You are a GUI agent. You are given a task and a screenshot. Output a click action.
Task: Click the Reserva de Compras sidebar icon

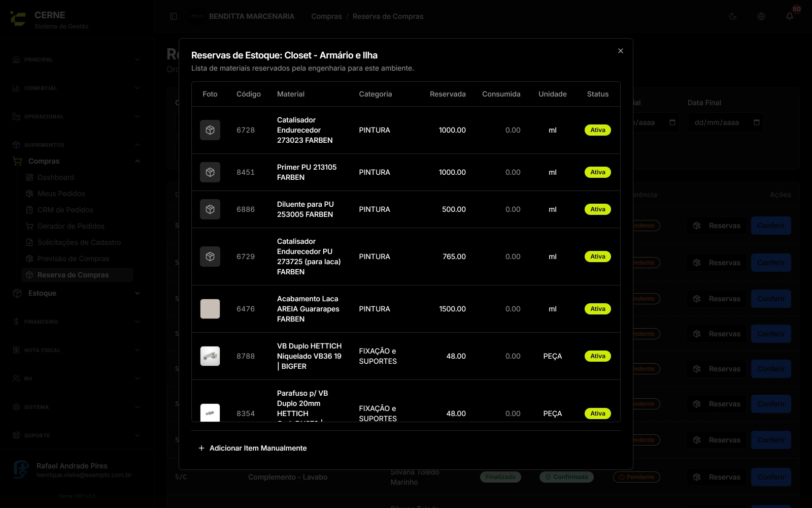coord(29,275)
